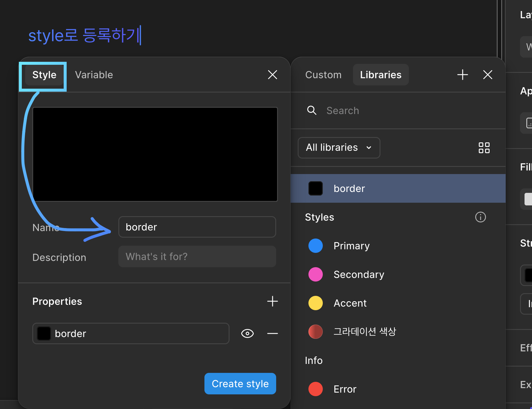This screenshot has height=409, width=532.
Task: Click the black swatch in Properties row
Action: tap(44, 333)
